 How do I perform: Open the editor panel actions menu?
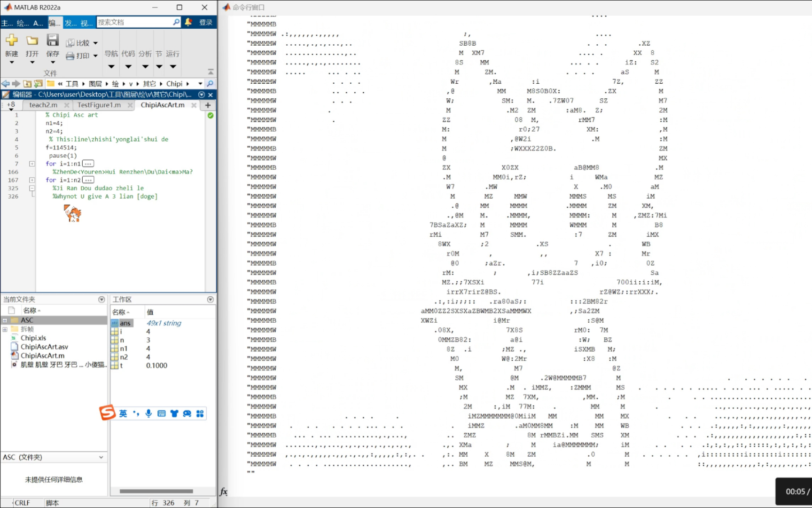click(x=202, y=95)
